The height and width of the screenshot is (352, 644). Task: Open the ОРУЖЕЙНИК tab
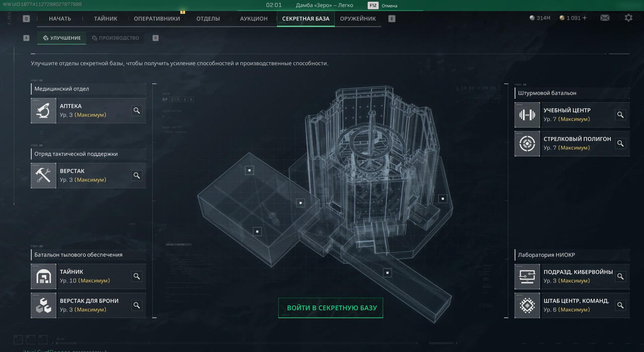358,19
